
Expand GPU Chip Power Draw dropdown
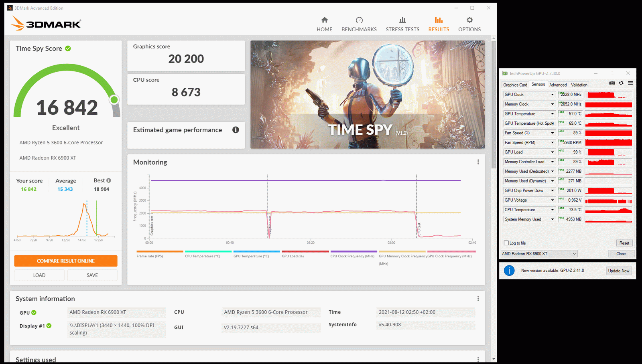[552, 191]
